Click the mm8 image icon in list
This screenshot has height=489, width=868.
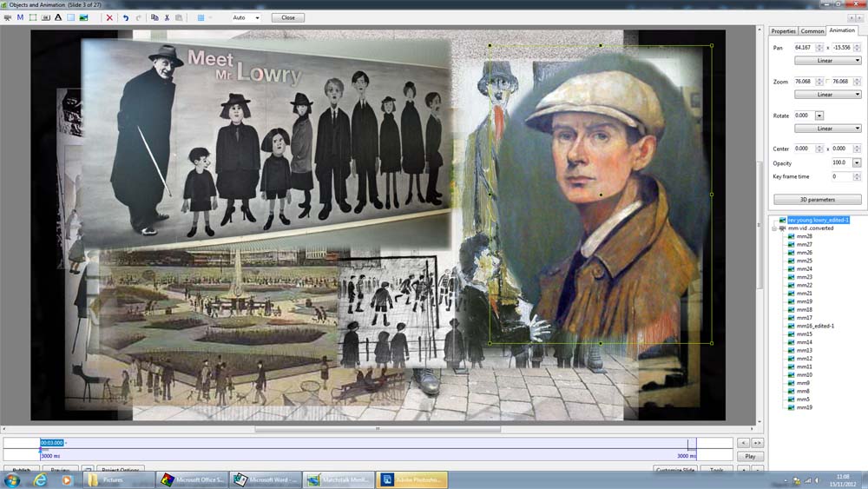click(x=791, y=391)
